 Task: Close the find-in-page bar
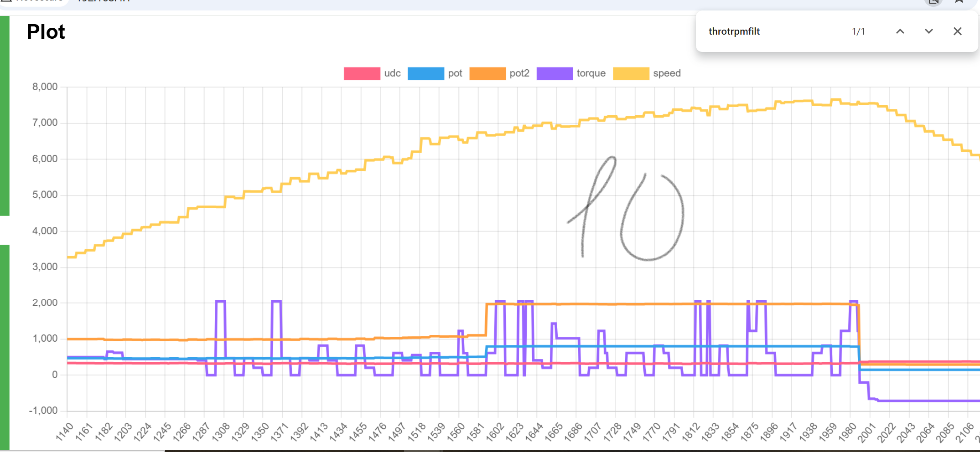tap(957, 31)
